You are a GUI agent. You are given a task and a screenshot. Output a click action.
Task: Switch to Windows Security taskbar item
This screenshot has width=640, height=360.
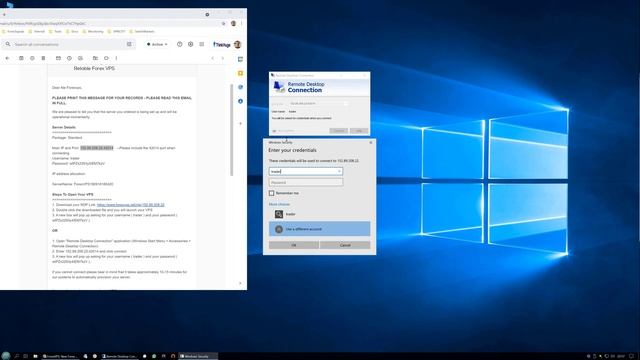click(x=198, y=356)
